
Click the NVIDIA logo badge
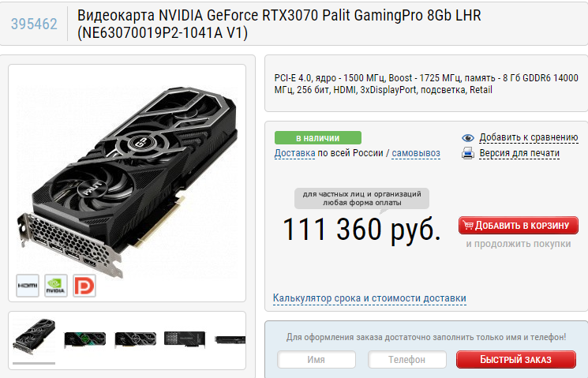56,286
